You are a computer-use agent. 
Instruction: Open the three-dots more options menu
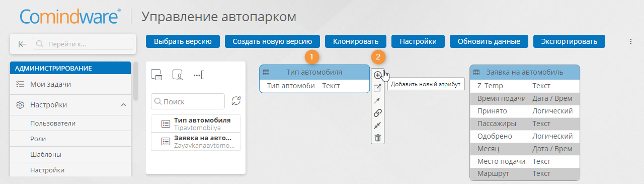[x=630, y=41]
